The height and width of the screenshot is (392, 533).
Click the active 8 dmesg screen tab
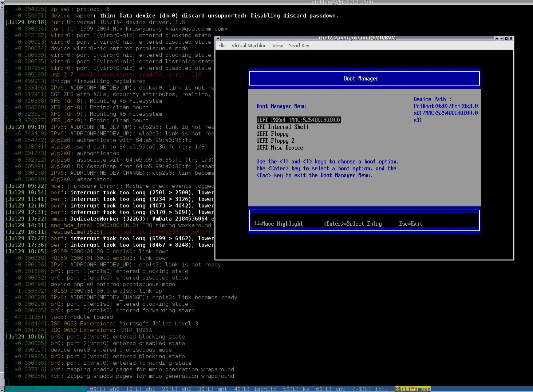(412, 389)
